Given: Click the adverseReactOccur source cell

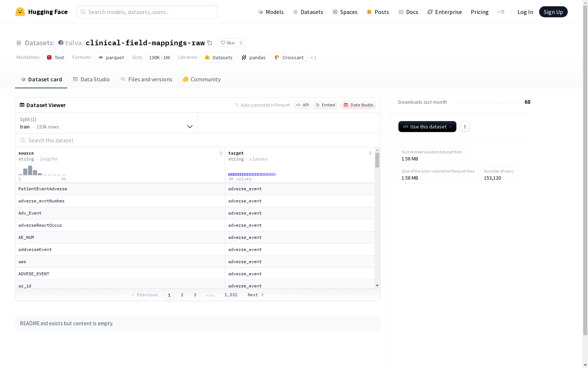Looking at the screenshot, I should (120, 225).
